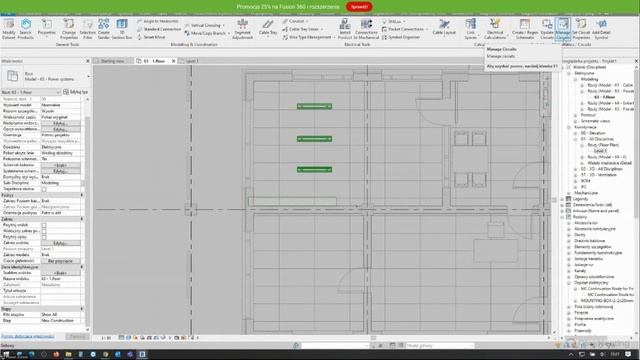Open Electrical Calculations tool
Screen dimensions: 640x360
click(x=495, y=29)
